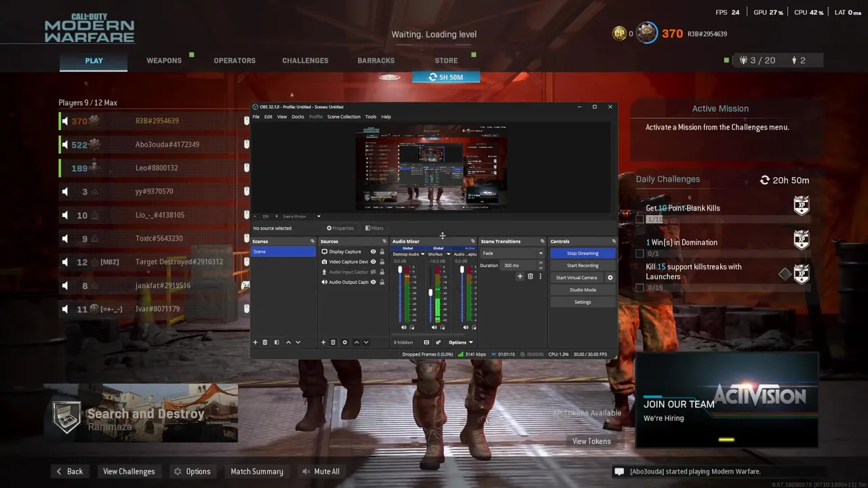
Task: Add a scene transition with plus
Action: [520, 277]
